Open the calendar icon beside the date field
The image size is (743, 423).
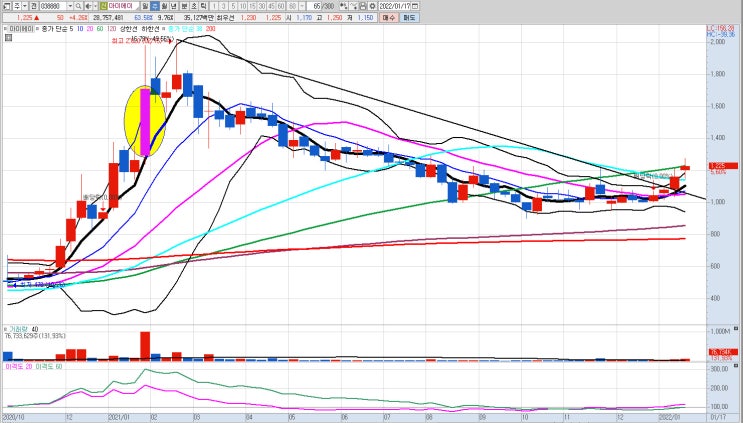coord(415,6)
